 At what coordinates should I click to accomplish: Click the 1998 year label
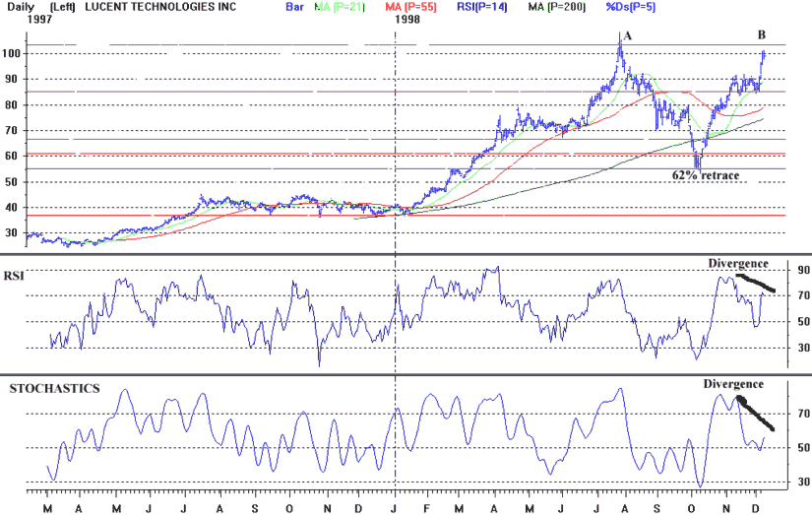(x=407, y=20)
